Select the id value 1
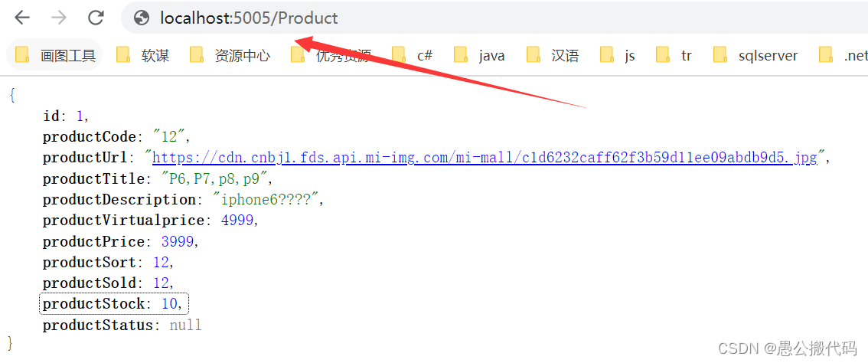The image size is (868, 363). point(80,116)
